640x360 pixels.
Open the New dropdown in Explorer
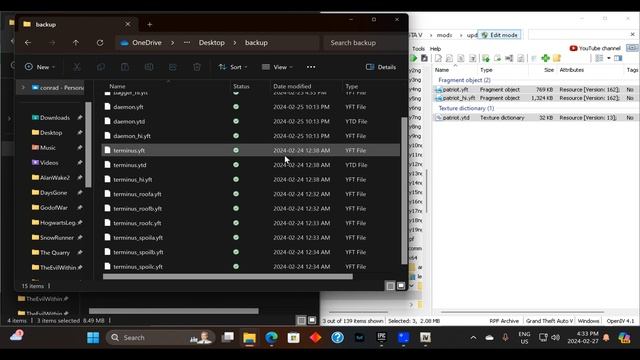point(40,67)
